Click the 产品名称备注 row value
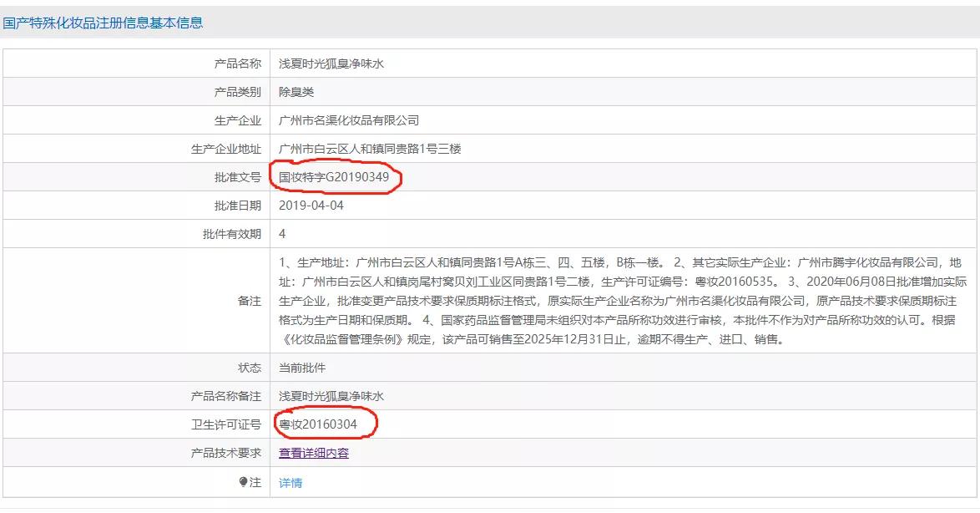980x513 pixels. [x=329, y=395]
